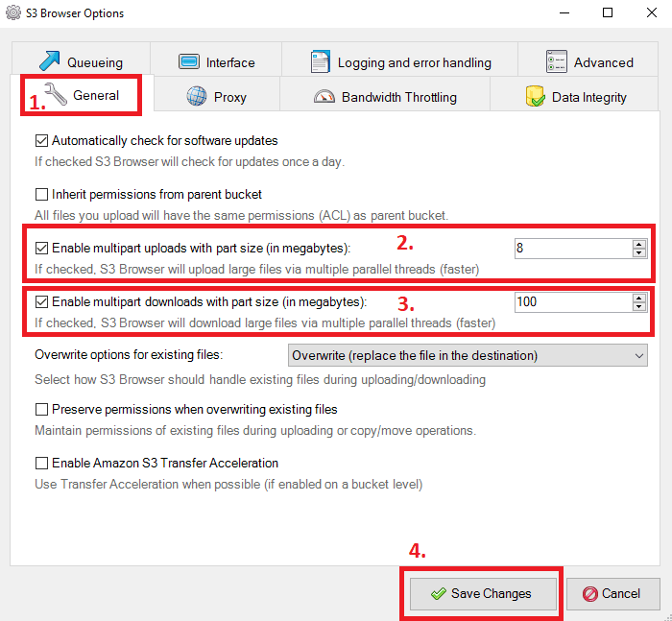
Task: Click the multipart download part size field
Action: pyautogui.click(x=573, y=302)
